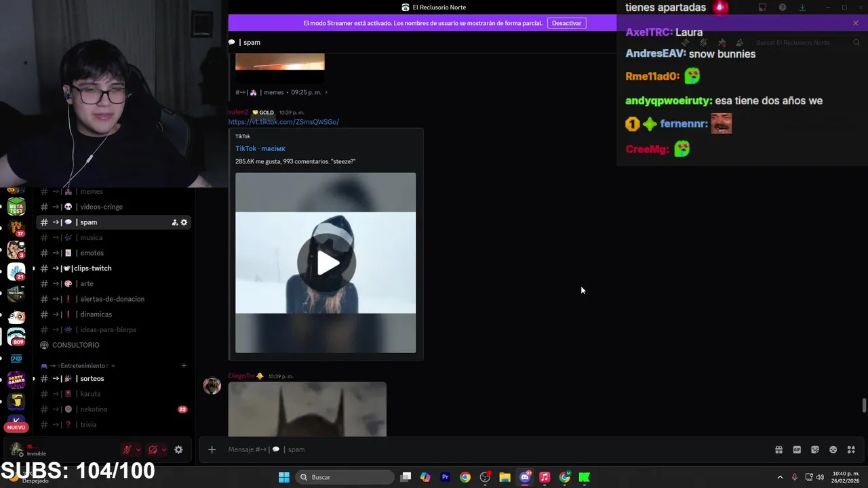Open pinned messages icon in header

coord(722,42)
